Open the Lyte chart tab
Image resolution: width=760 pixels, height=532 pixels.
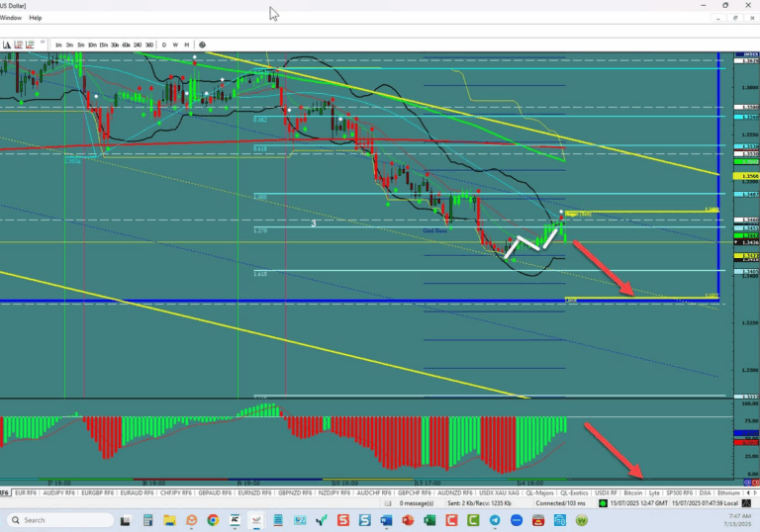click(x=654, y=492)
